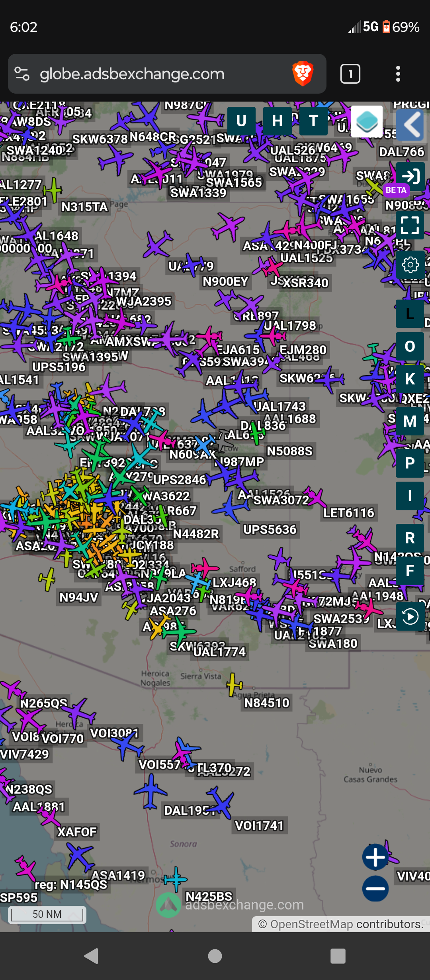
Task: Click the XSR340 aircraft label
Action: [306, 283]
